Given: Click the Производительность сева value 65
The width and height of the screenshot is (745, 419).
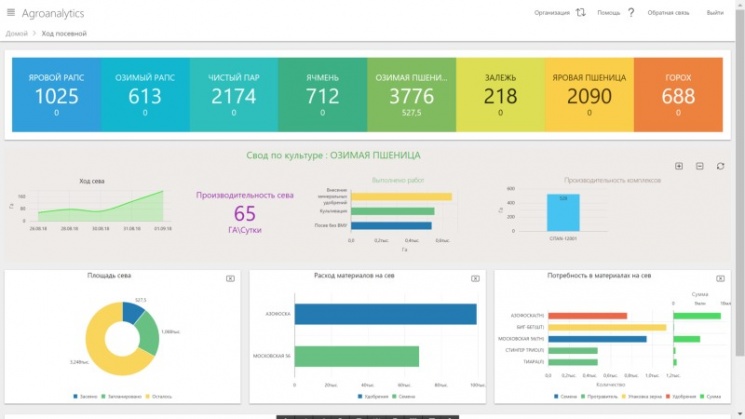Looking at the screenshot, I should click(245, 214).
